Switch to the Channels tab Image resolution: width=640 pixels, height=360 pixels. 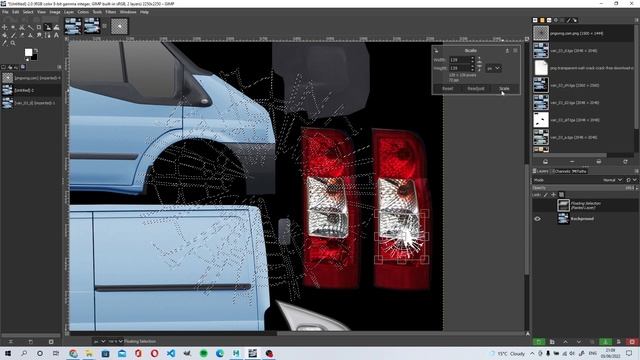[x=561, y=171]
